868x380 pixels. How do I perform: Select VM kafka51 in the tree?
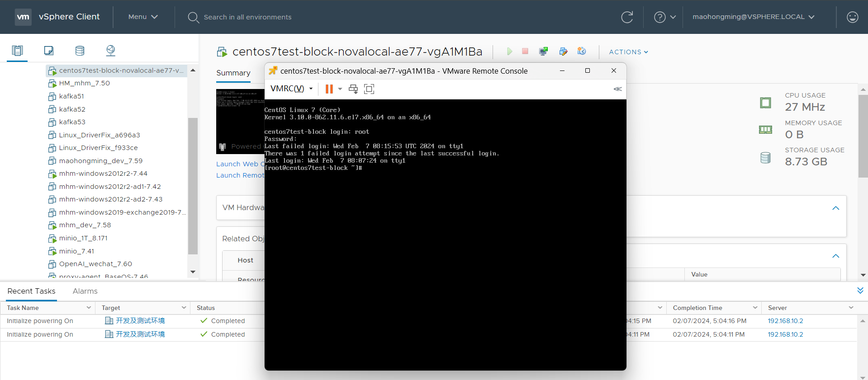pos(71,96)
